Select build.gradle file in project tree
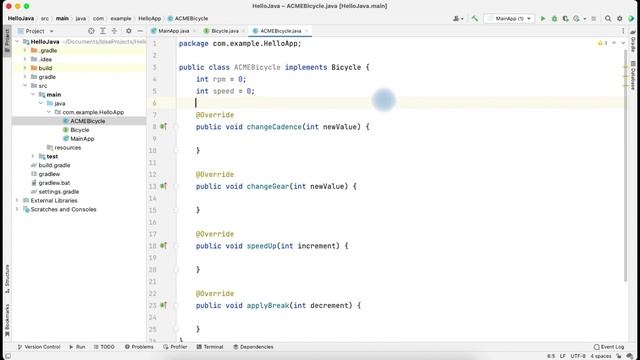 point(54,165)
